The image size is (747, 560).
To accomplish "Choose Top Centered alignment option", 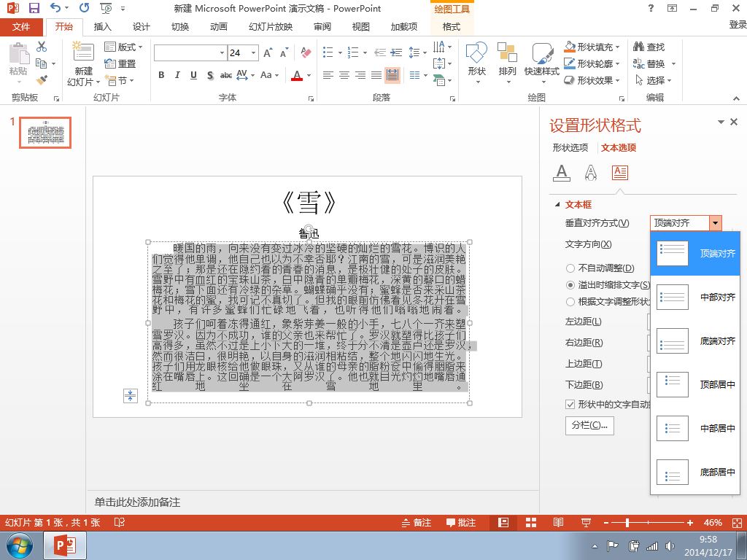I will (694, 384).
